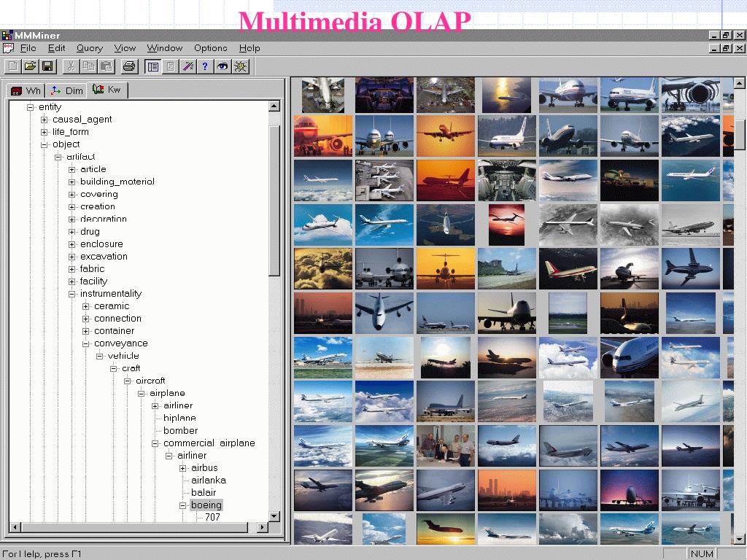Image resolution: width=747 pixels, height=560 pixels.
Task: Click the document icon beside File menu
Action: point(8,48)
